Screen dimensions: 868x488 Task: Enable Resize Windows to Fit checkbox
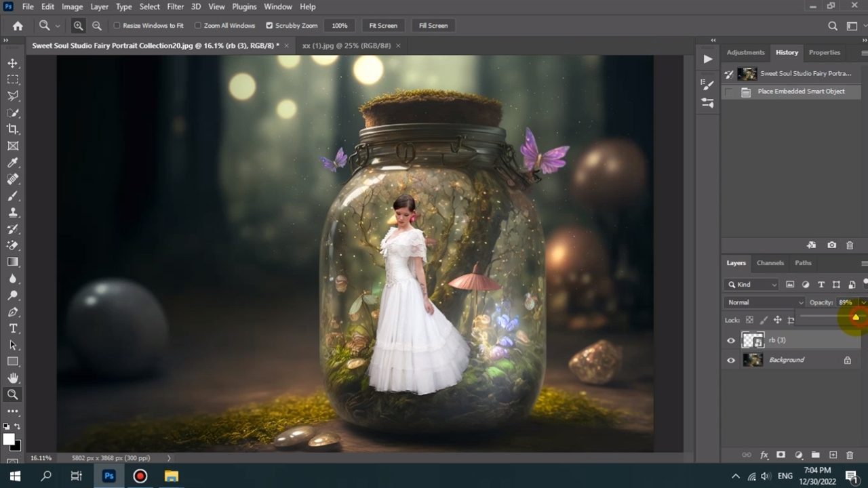(117, 26)
